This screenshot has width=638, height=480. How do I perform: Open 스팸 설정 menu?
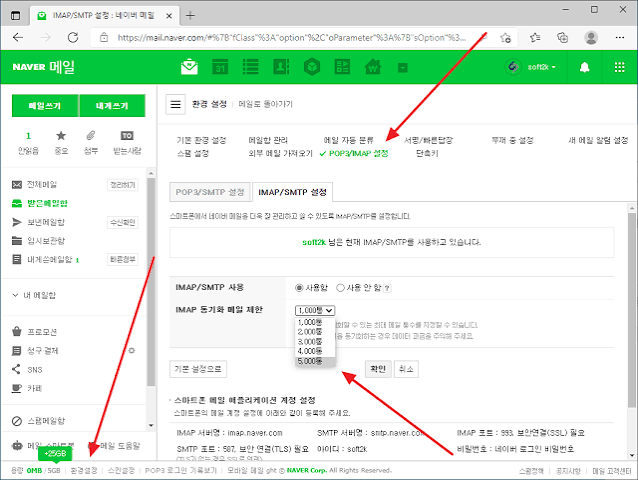pos(193,153)
